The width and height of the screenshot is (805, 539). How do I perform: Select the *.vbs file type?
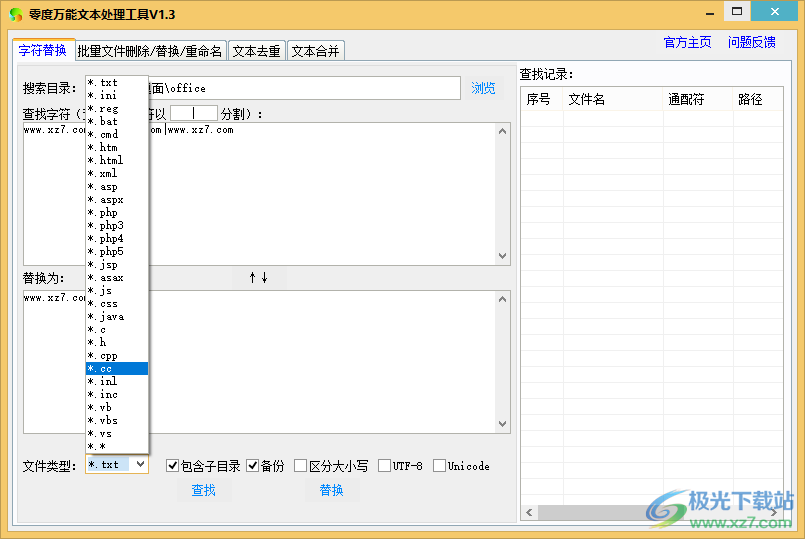tap(117, 420)
